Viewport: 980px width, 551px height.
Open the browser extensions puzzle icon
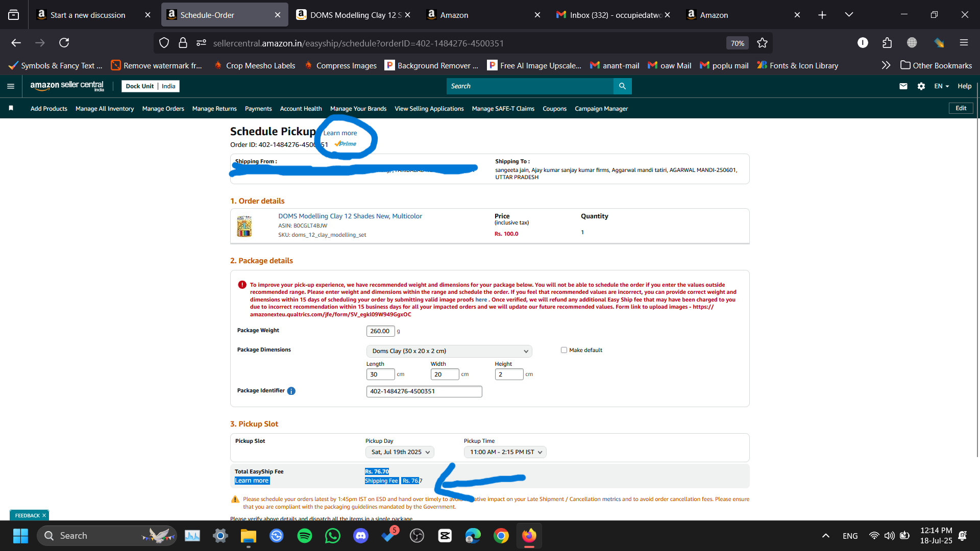[887, 43]
